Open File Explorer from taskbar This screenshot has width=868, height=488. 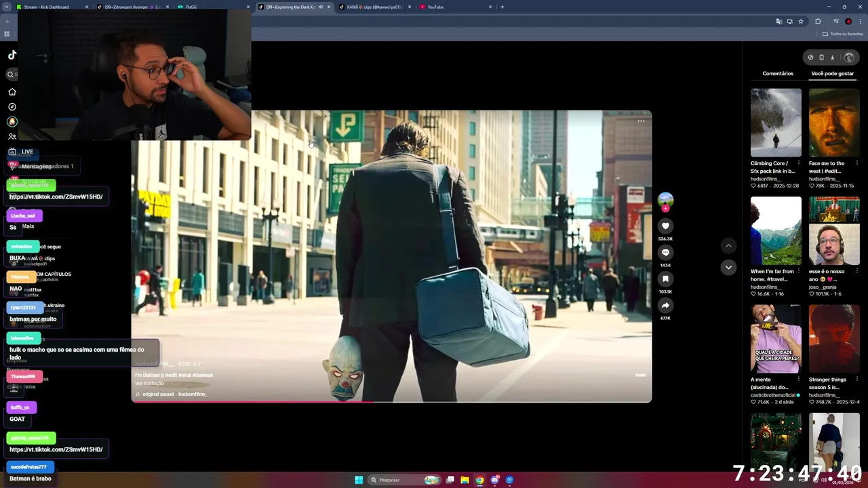(x=465, y=480)
